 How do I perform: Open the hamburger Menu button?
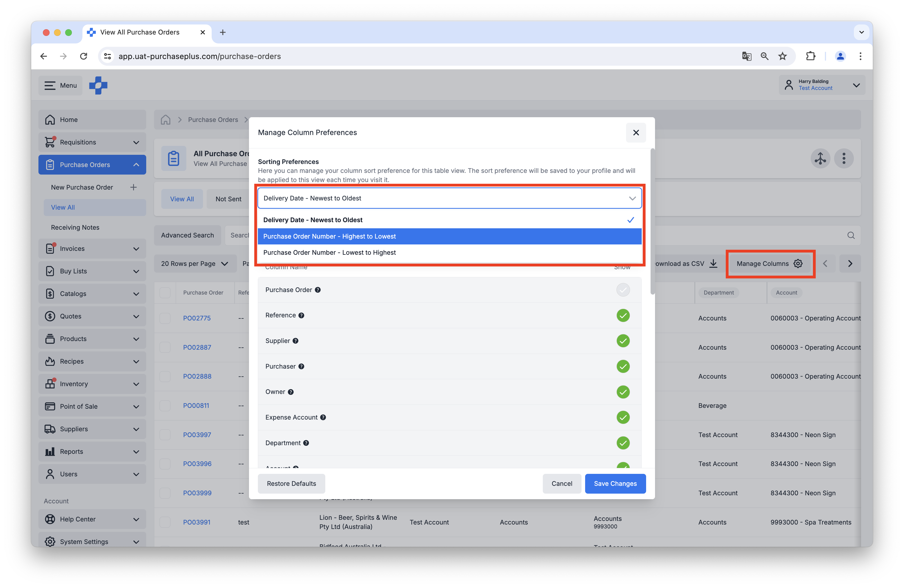point(60,85)
